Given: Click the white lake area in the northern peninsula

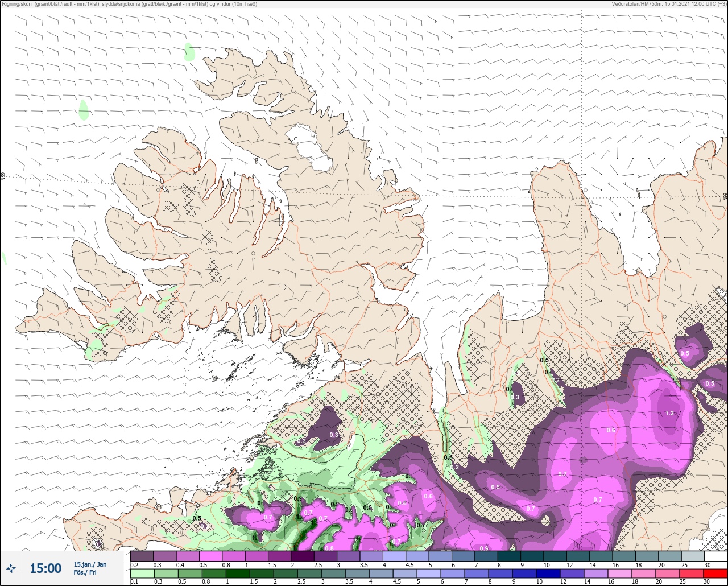Looking at the screenshot, I should pyautogui.click(x=310, y=148).
